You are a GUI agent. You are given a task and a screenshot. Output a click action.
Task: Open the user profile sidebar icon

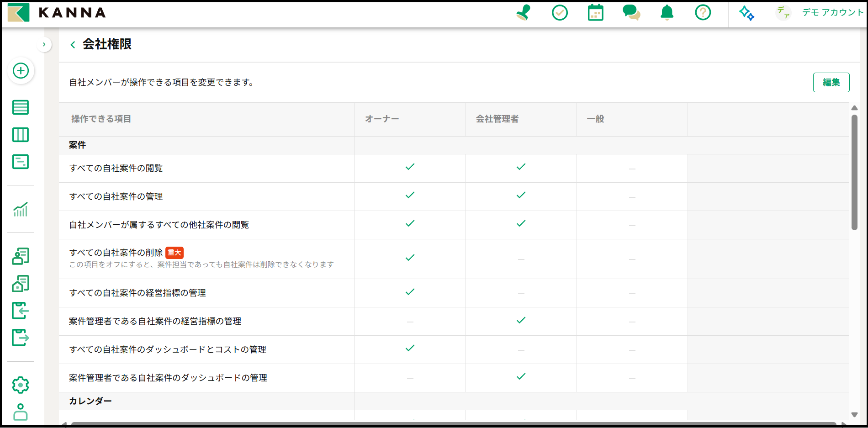pos(21,412)
